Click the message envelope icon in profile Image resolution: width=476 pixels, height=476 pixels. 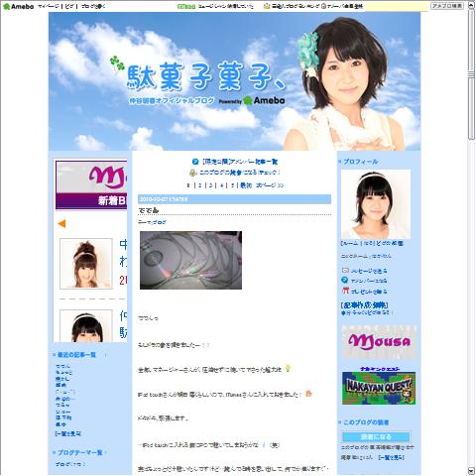[345, 271]
